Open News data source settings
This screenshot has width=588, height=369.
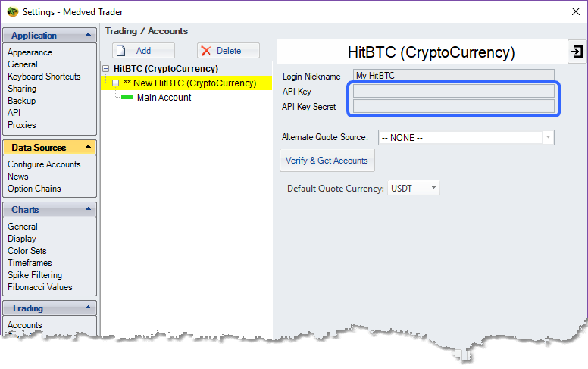tap(18, 177)
